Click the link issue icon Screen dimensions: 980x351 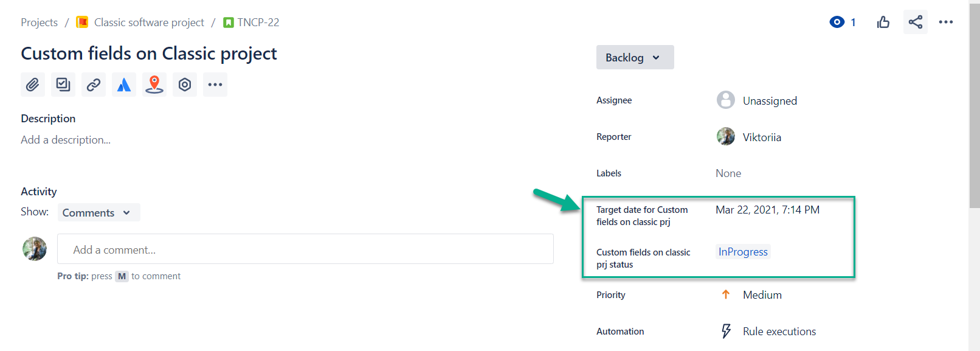pos(94,85)
